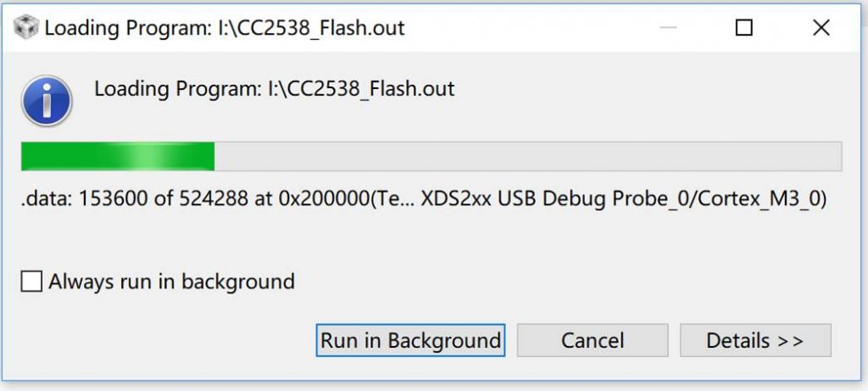Image resolution: width=868 pixels, height=391 pixels.
Task: Click the 'Loading Program' message beside the info icon
Action: (x=274, y=88)
